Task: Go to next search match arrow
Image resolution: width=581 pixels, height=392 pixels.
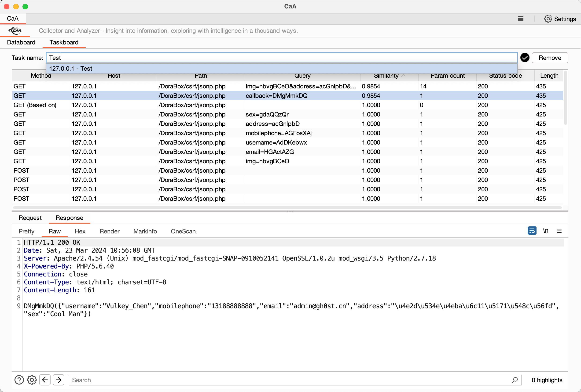Action: pyautogui.click(x=59, y=380)
